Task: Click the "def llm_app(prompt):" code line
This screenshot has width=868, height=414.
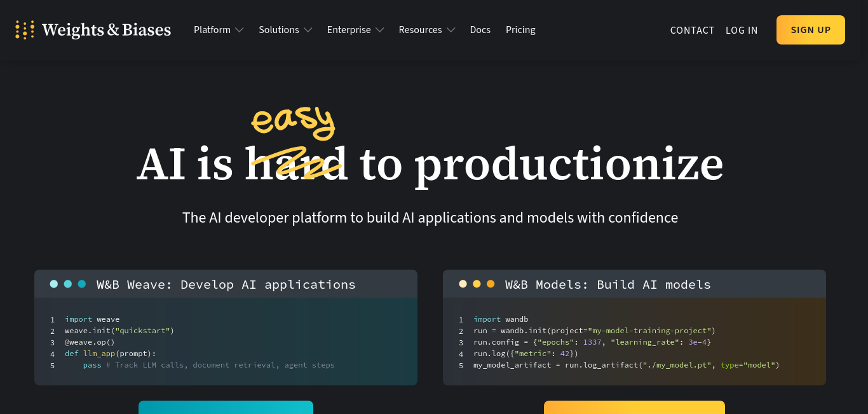Action: pos(111,354)
